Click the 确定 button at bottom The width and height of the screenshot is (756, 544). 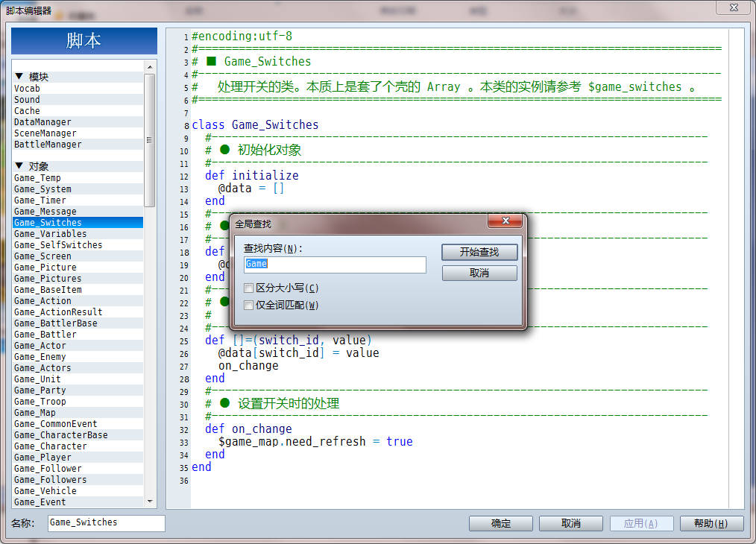(501, 523)
